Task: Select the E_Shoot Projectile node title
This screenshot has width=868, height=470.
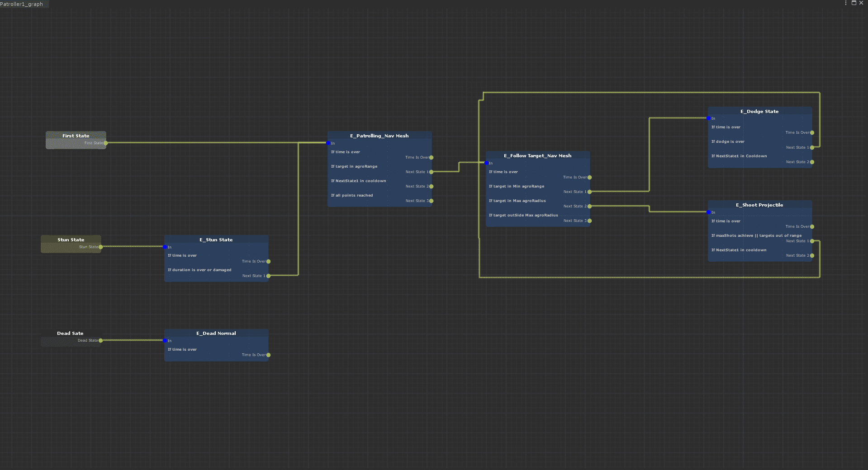Action: (759, 205)
